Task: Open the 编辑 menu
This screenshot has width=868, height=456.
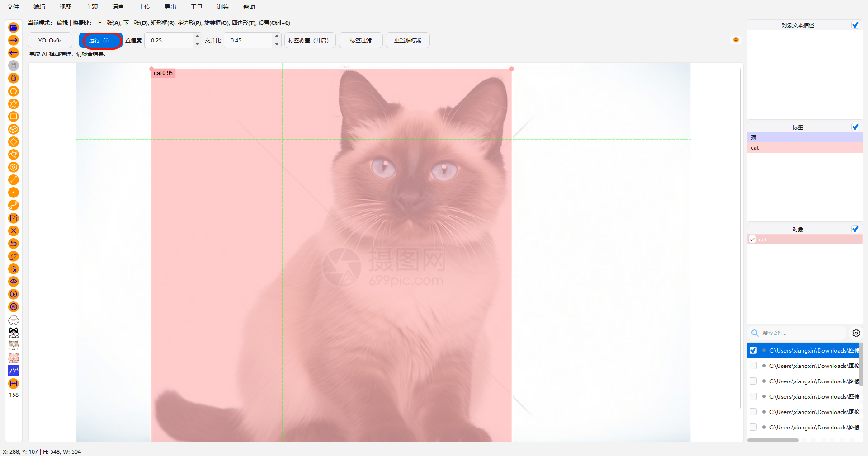Action: pyautogui.click(x=39, y=7)
